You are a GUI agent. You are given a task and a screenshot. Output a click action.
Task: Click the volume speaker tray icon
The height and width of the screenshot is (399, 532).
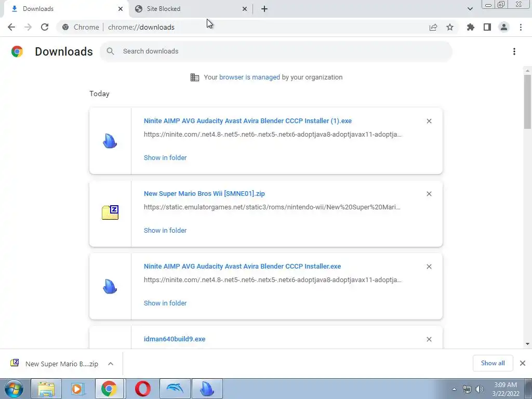(480, 389)
